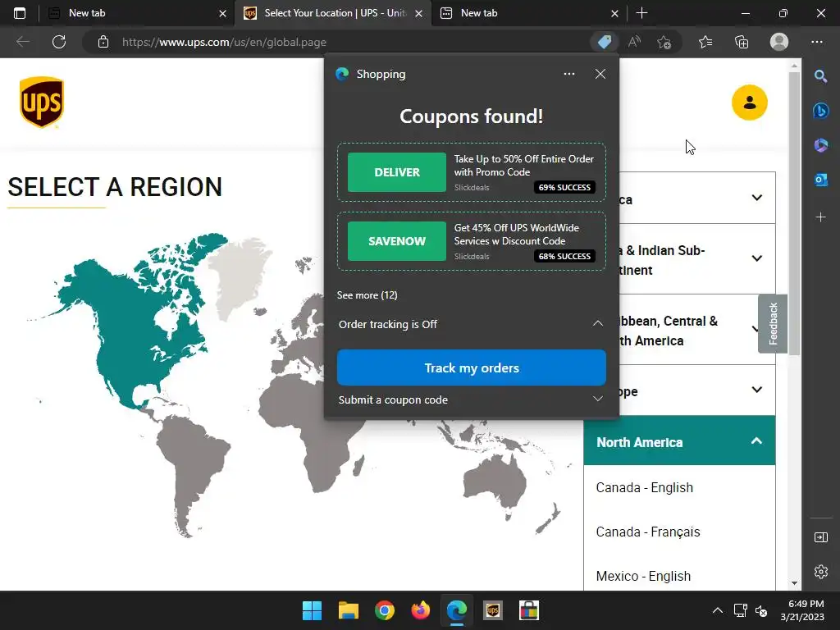The width and height of the screenshot is (840, 630).
Task: Launch Google Chrome from taskbar
Action: (385, 610)
